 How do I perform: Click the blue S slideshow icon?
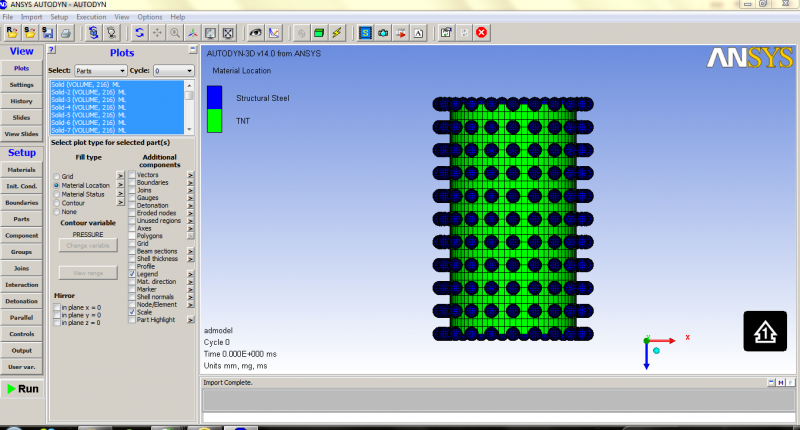365,33
